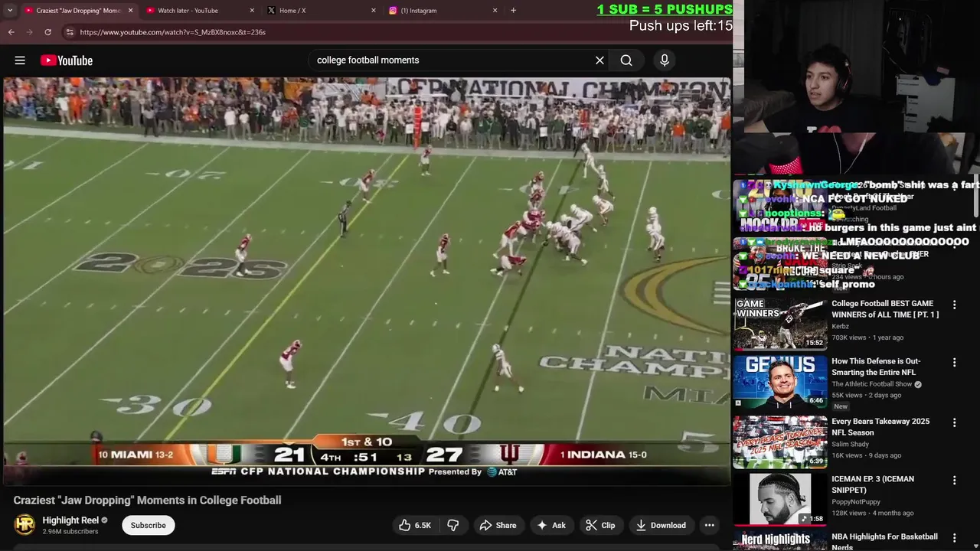
Task: Open the GENIUS defense video thumbnail
Action: pyautogui.click(x=780, y=381)
